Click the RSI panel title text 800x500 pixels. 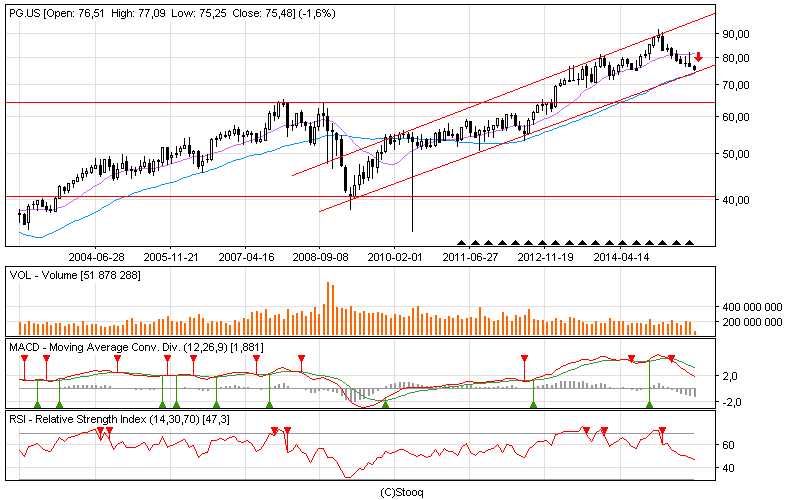pos(119,419)
